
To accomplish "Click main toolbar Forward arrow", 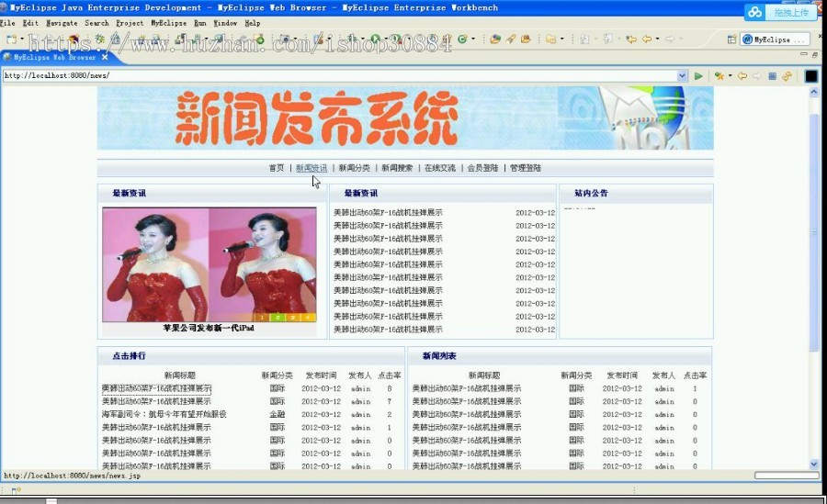I will point(670,39).
